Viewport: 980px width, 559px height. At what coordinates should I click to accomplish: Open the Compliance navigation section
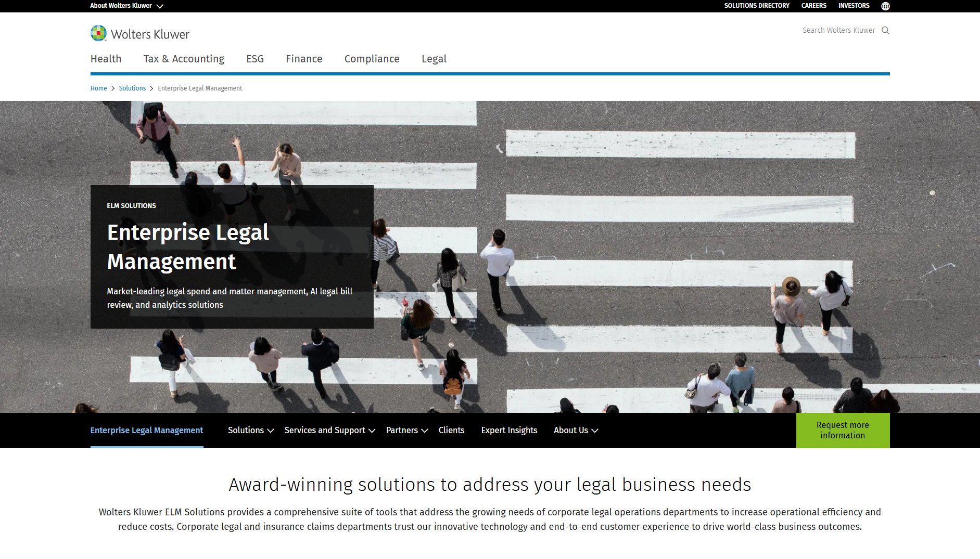point(372,59)
